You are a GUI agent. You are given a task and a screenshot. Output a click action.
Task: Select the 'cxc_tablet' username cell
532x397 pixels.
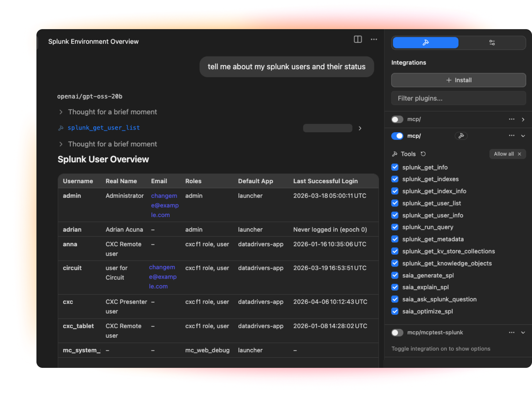[x=78, y=326]
